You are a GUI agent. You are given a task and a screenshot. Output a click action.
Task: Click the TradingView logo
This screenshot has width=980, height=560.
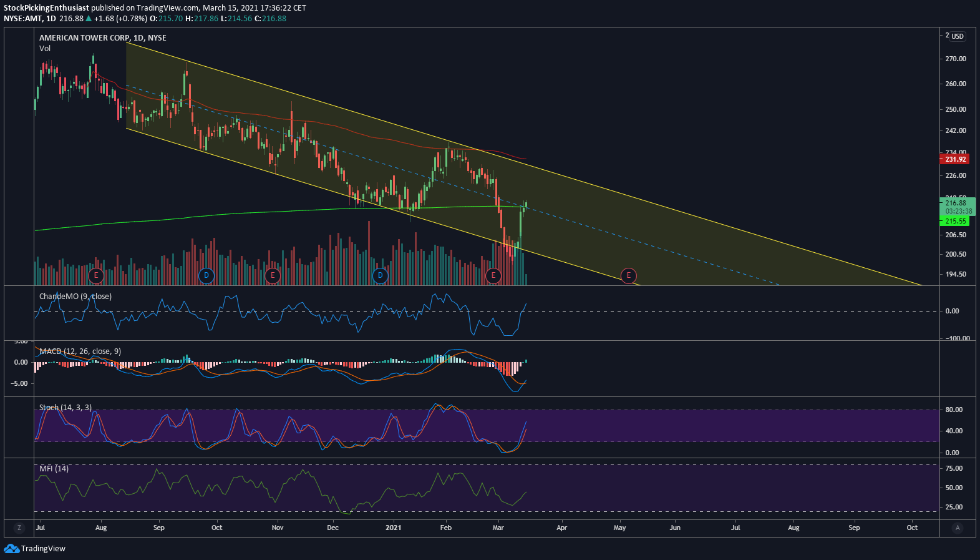coord(35,549)
